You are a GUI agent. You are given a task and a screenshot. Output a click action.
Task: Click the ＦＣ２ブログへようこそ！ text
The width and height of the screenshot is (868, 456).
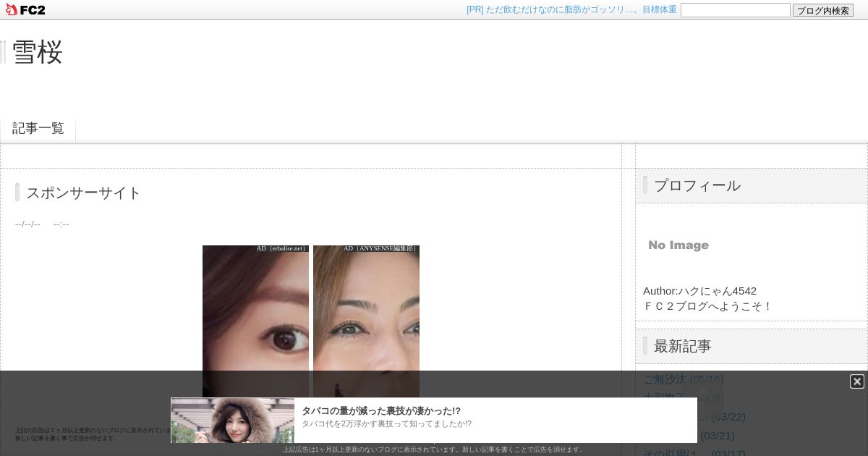coord(708,305)
